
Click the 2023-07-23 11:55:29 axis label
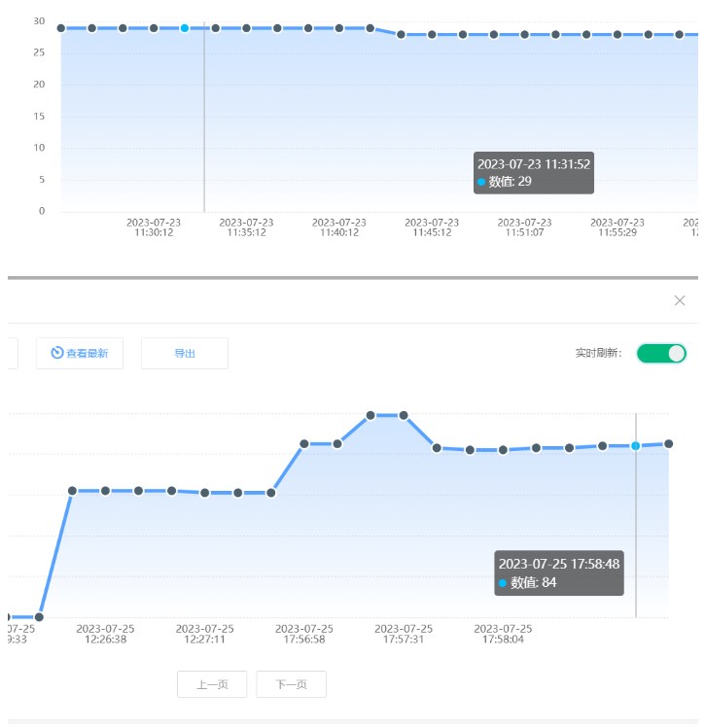click(617, 227)
